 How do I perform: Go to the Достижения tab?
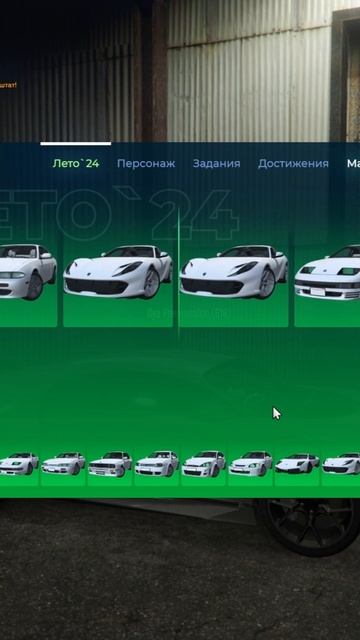click(293, 164)
